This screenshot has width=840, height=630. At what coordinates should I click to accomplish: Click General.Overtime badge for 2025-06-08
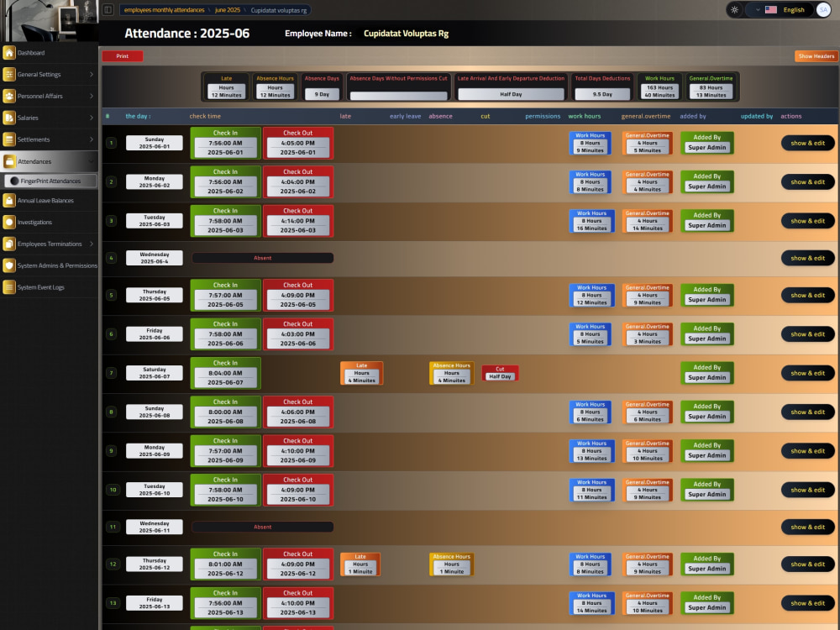pyautogui.click(x=647, y=412)
